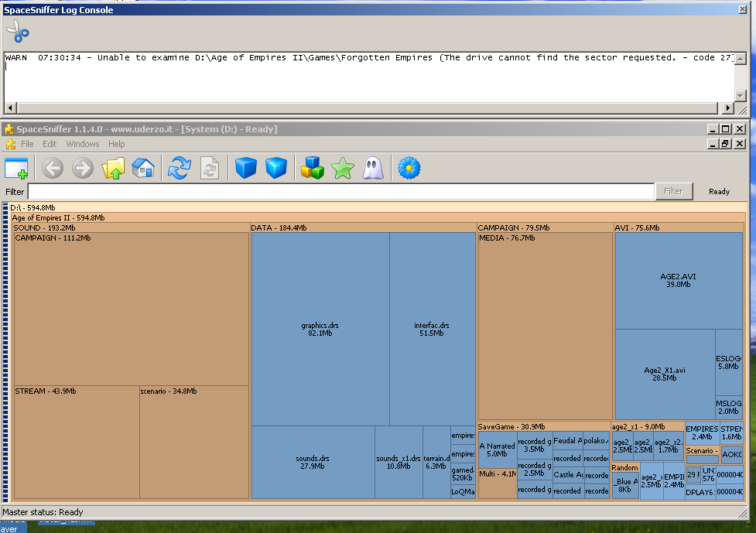756x533 pixels.
Task: Click the SpaceSniffer title bar app icon
Action: coord(9,129)
